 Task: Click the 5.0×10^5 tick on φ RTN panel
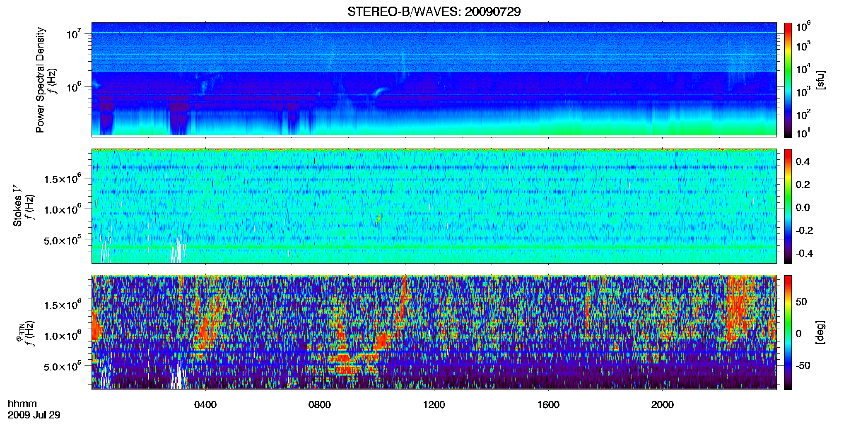point(63,366)
